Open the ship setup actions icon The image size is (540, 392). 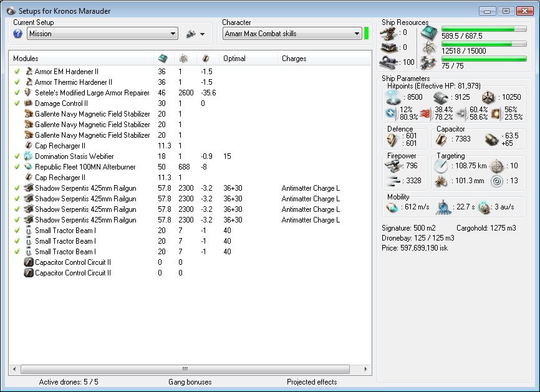click(x=190, y=34)
